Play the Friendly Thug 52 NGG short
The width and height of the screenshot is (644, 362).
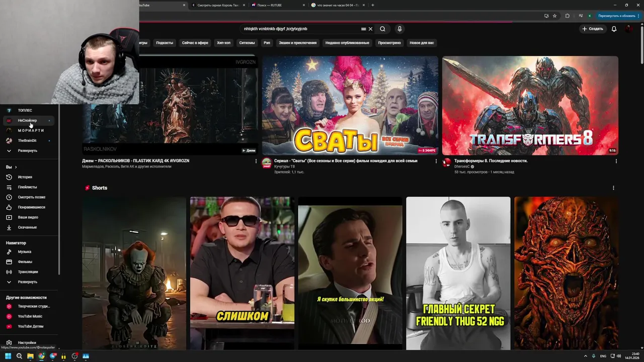tap(458, 273)
